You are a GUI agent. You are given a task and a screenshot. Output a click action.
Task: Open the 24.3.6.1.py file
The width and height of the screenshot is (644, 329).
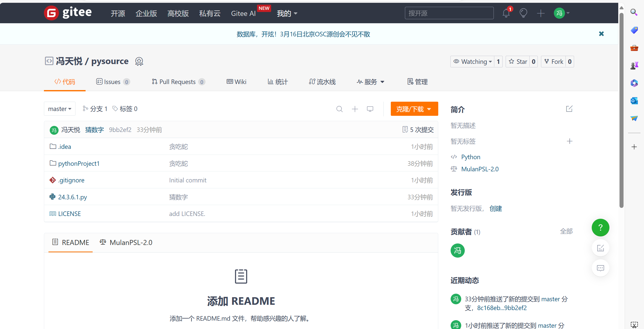click(72, 197)
